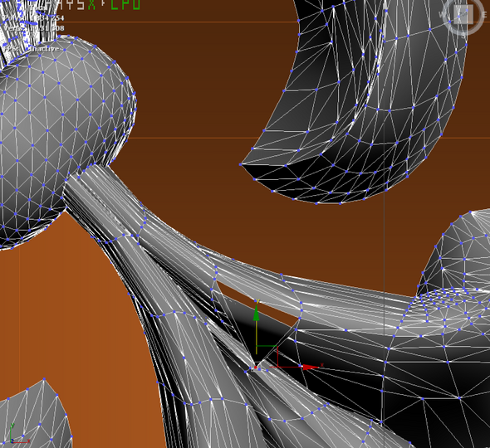
Task: Click the red X label on gizmo
Action: [322, 365]
